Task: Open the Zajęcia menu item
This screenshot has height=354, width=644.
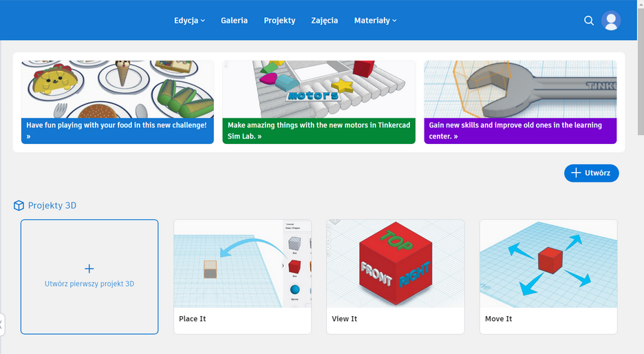Action: 325,21
